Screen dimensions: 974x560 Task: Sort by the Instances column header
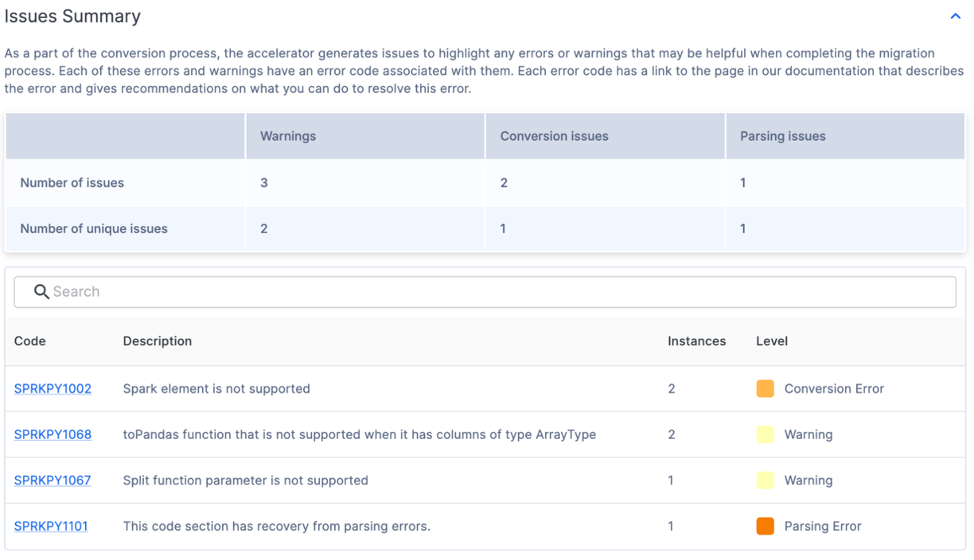click(696, 341)
